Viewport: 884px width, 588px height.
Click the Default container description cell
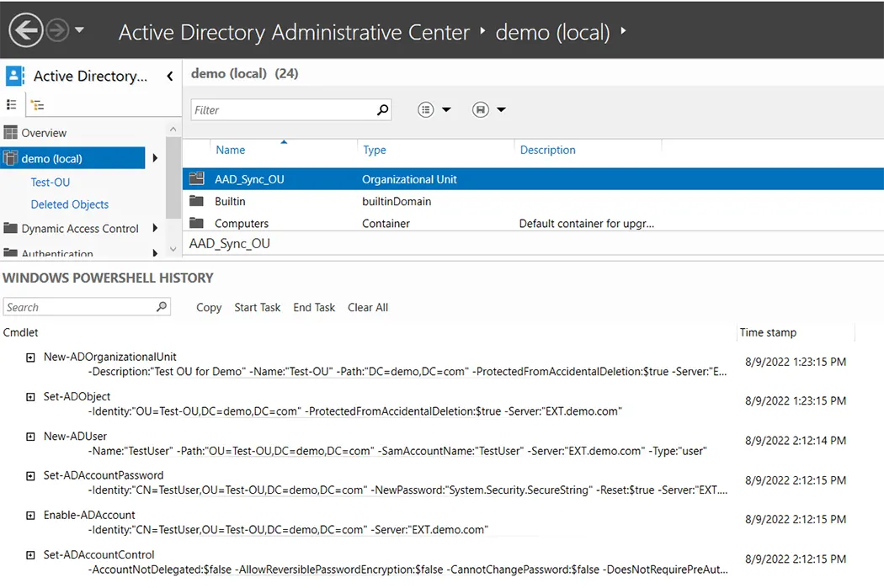click(x=586, y=224)
